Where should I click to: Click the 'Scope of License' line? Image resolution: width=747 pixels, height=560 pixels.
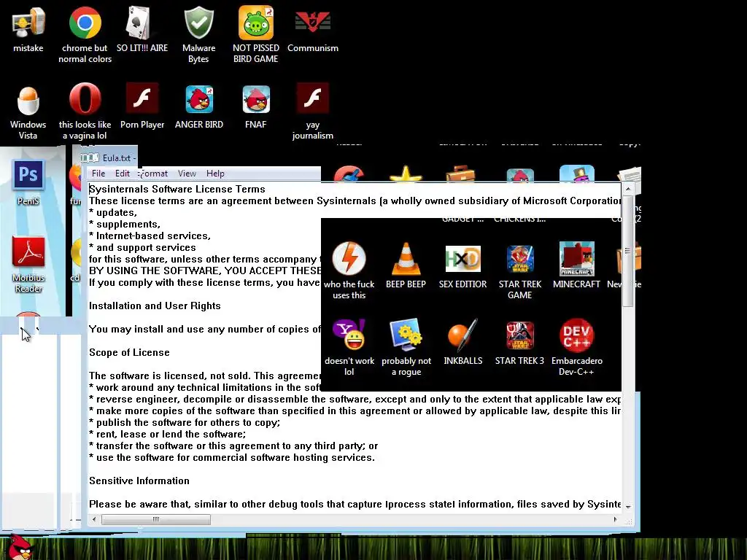[x=129, y=352]
